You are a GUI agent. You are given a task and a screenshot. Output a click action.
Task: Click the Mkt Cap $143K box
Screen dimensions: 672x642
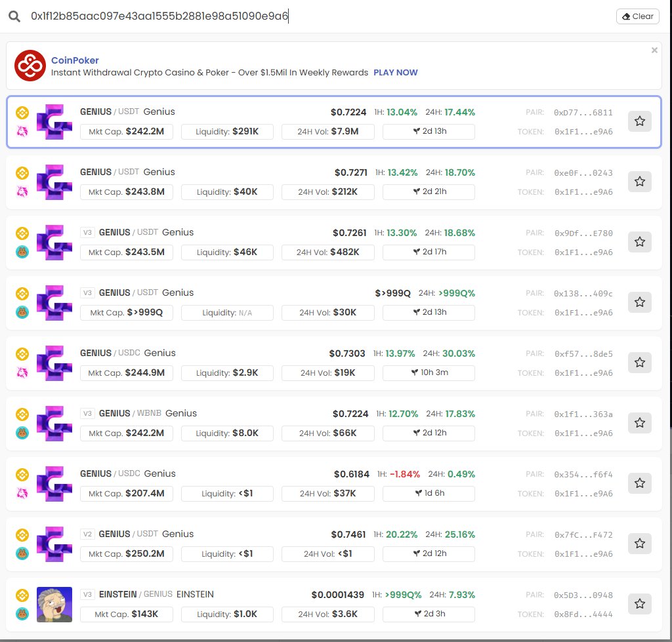127,614
